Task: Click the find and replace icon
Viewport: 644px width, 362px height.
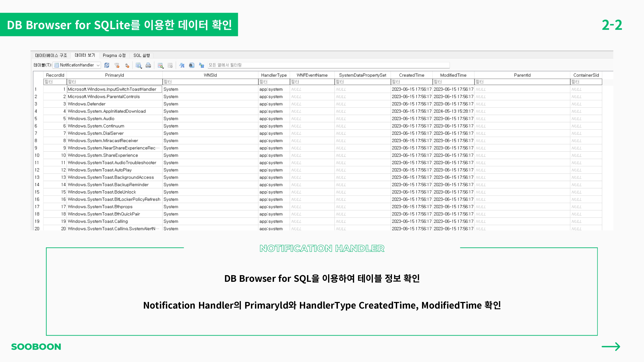Action: coord(202,65)
